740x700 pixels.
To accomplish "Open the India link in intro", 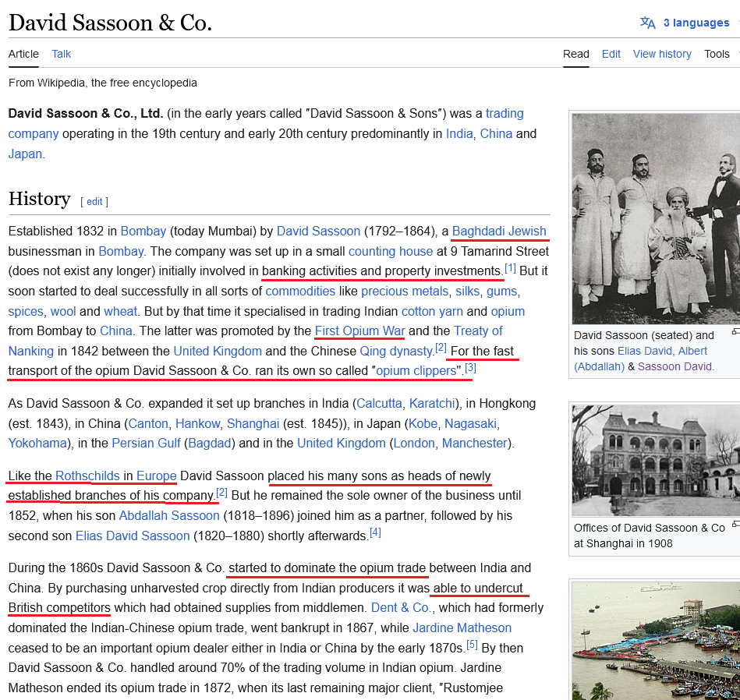I will tap(459, 134).
